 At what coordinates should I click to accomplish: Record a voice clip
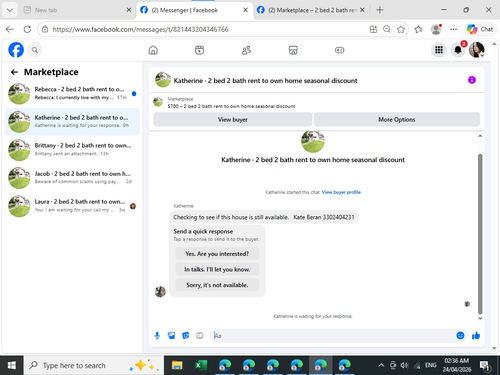(157, 335)
